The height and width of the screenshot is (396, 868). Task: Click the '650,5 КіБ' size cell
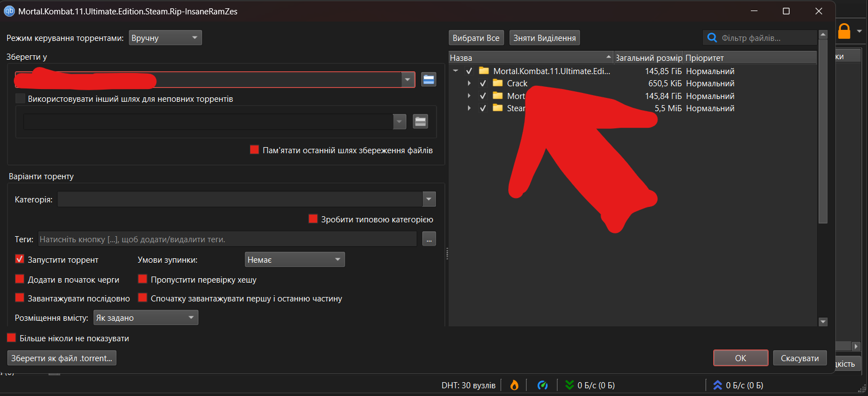(x=665, y=84)
